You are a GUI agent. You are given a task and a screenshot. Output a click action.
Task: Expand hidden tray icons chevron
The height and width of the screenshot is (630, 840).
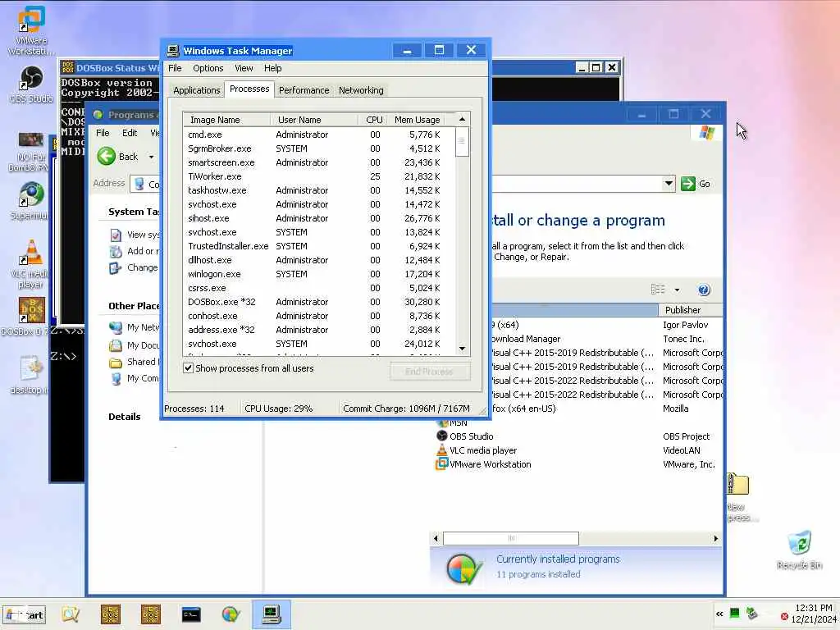(x=719, y=614)
